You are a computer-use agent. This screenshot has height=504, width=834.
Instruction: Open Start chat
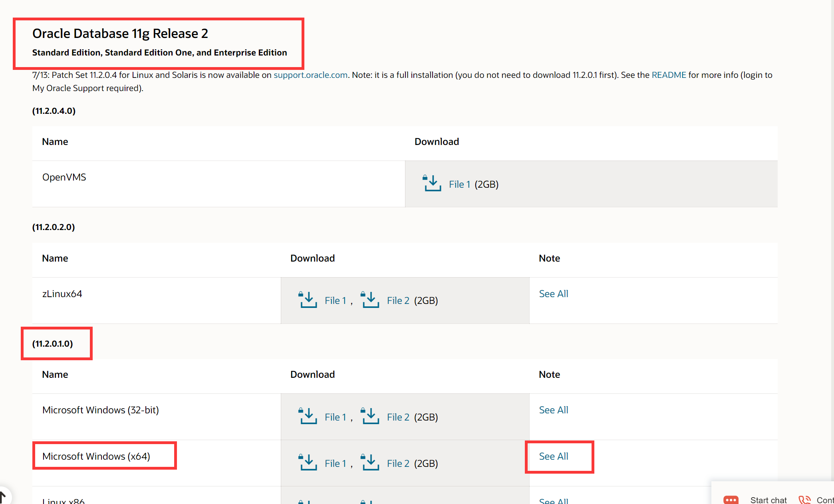click(x=768, y=500)
